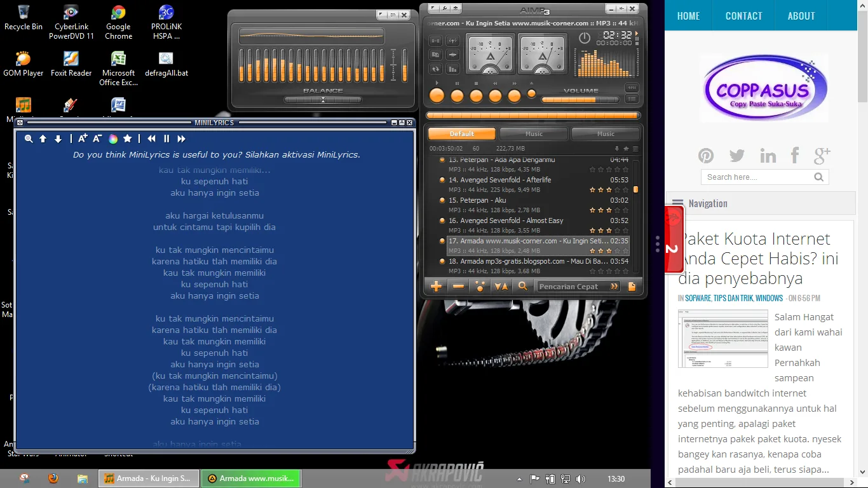Click the playlist header menu lines icon
Viewport: 868px width, 488px height.
(635, 149)
